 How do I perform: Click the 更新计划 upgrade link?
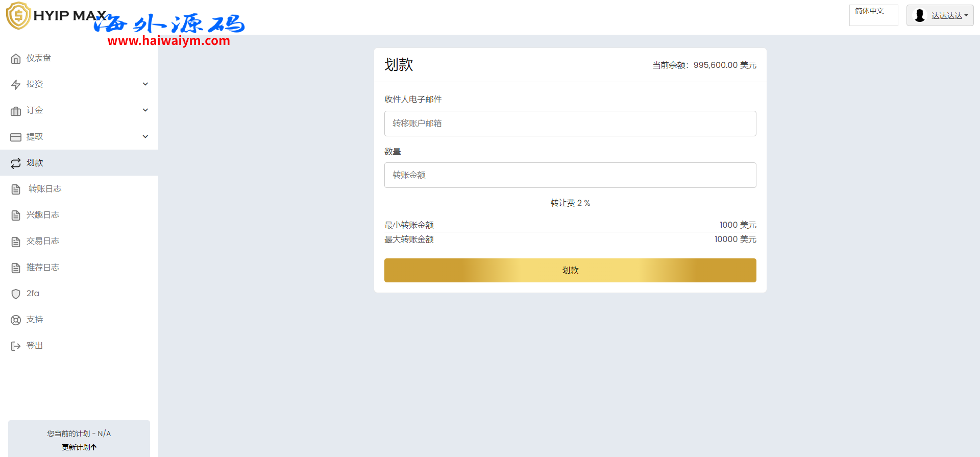(x=79, y=447)
